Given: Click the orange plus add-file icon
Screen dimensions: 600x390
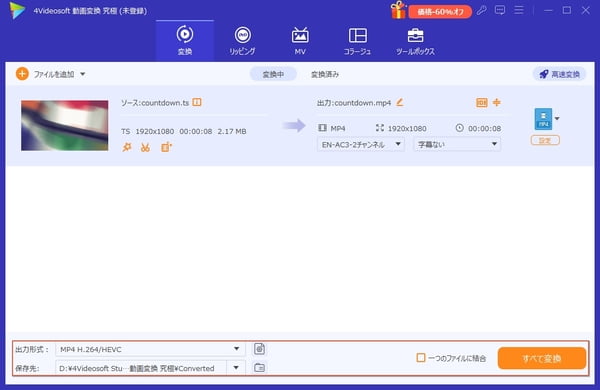Looking at the screenshot, I should (22, 74).
